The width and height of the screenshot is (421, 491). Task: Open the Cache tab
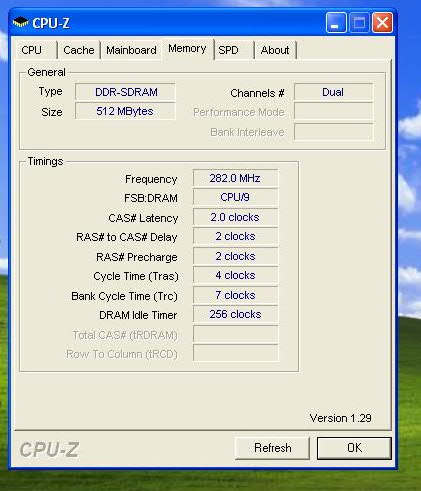pos(79,50)
